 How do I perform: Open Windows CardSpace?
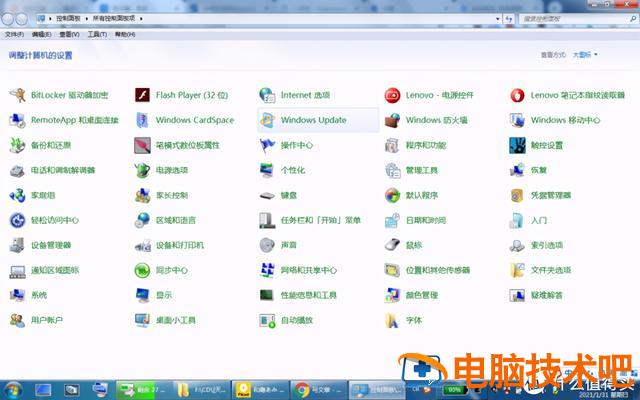point(184,120)
